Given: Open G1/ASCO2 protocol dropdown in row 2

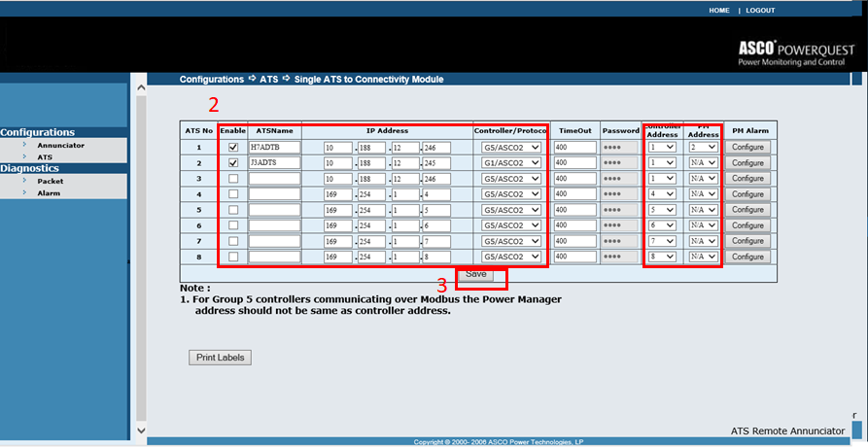Looking at the screenshot, I should pos(510,163).
